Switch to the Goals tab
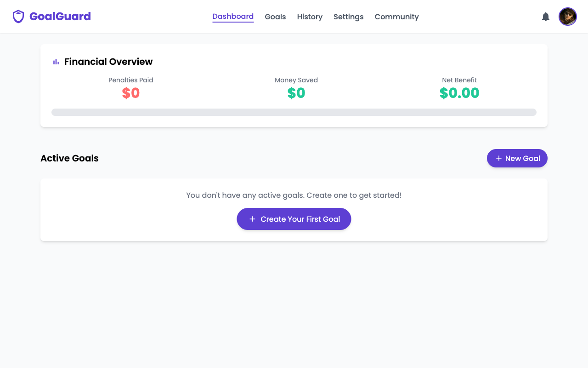 pyautogui.click(x=275, y=17)
